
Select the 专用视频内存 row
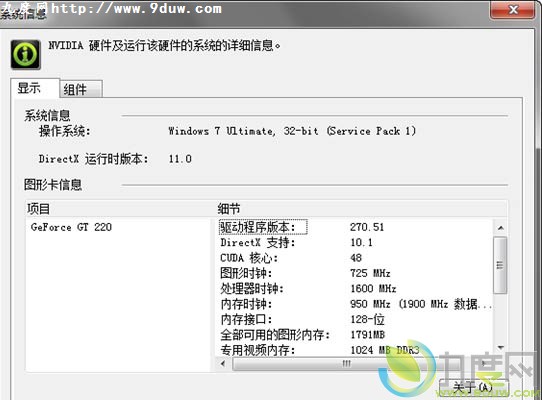click(355, 350)
